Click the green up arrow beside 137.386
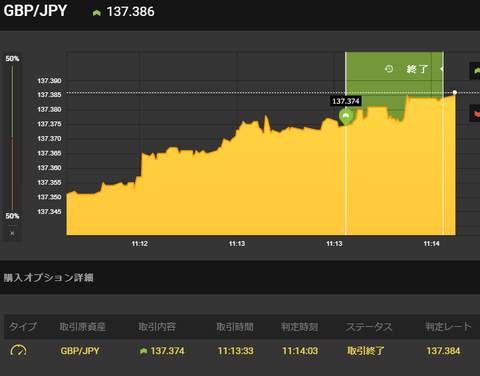 tap(97, 13)
